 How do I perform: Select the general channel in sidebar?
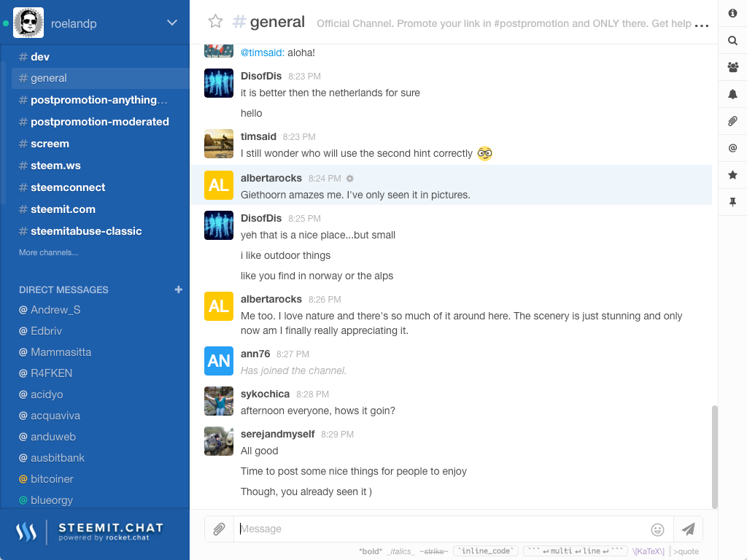101,78
